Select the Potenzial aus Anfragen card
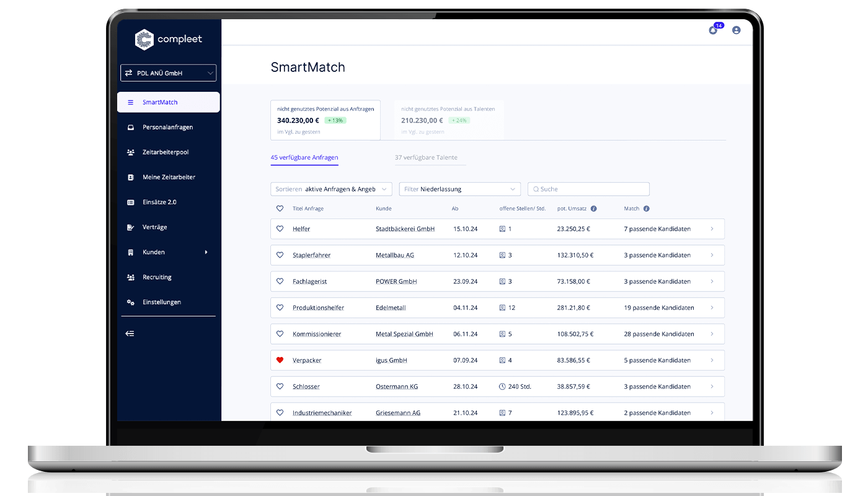The height and width of the screenshot is (496, 868). coord(325,120)
